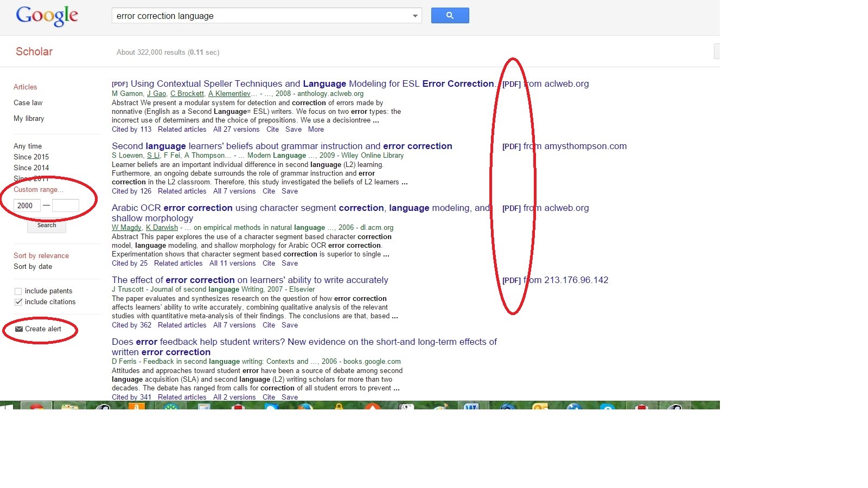Switch to Case law

[28, 102]
